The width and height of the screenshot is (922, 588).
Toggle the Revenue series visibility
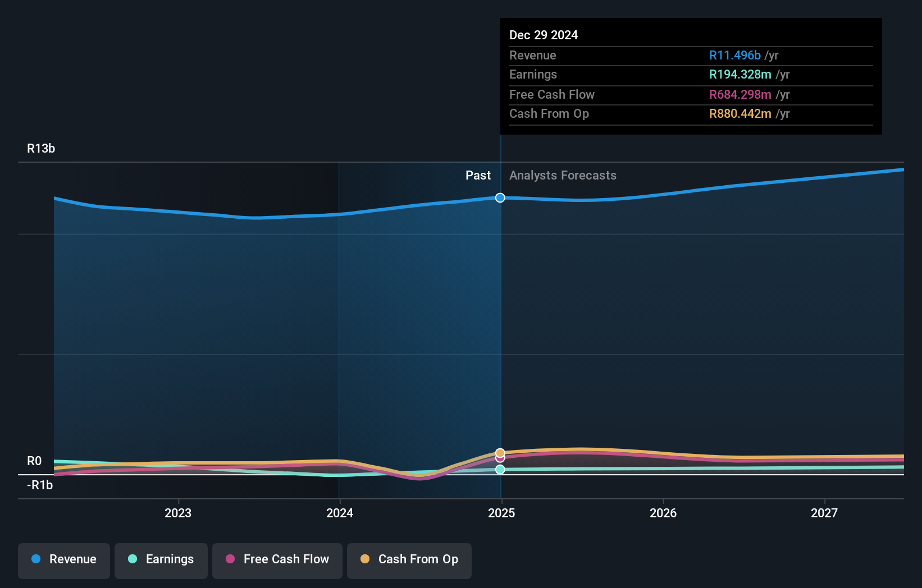coord(63,559)
